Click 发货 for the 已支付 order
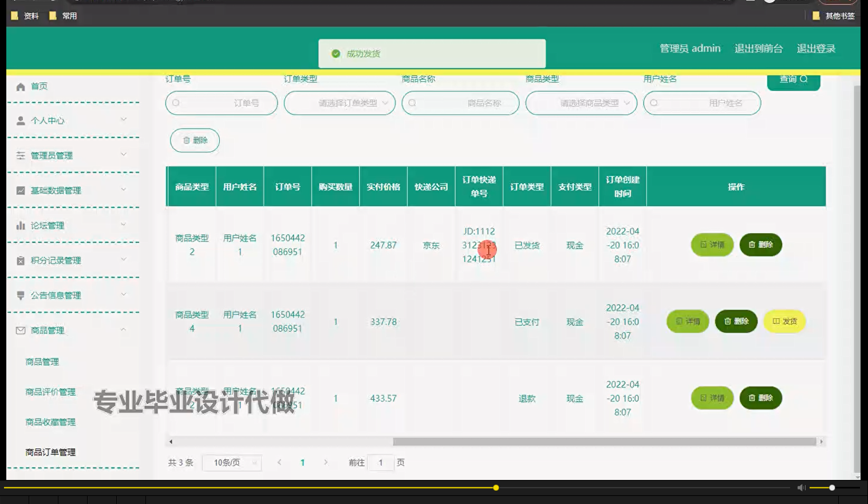Screen dimensions: 868x504 (785, 321)
